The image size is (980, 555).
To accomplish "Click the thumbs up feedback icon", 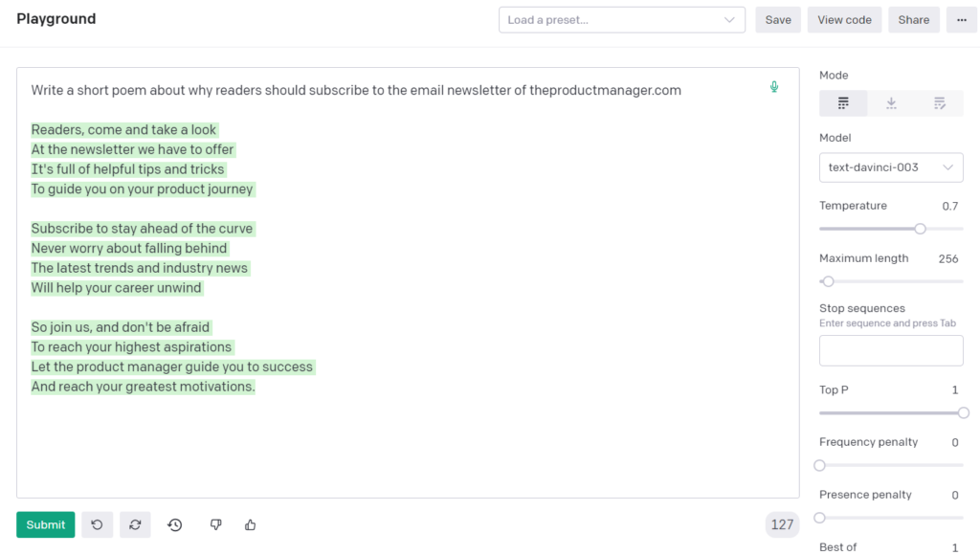I will tap(250, 525).
